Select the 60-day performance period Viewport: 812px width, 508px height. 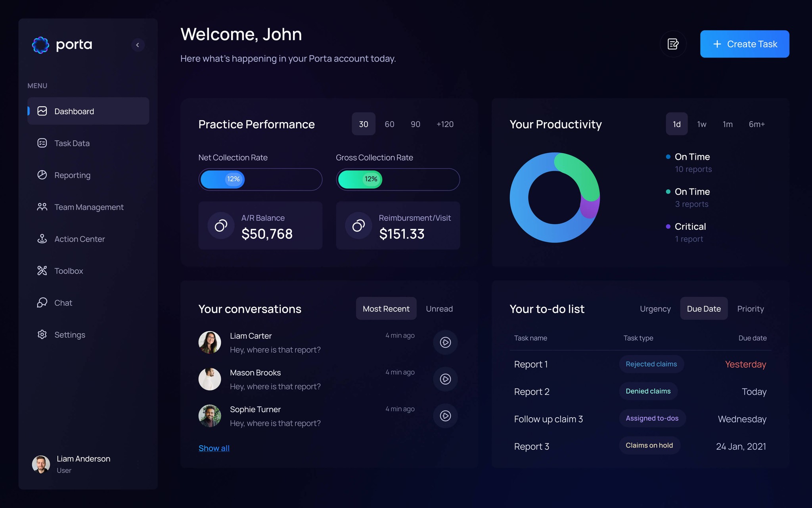coord(389,124)
